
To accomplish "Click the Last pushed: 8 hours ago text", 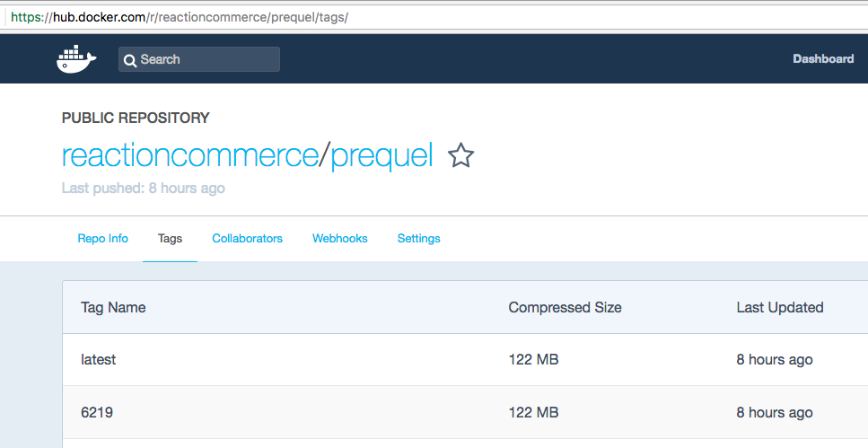I will (x=144, y=189).
